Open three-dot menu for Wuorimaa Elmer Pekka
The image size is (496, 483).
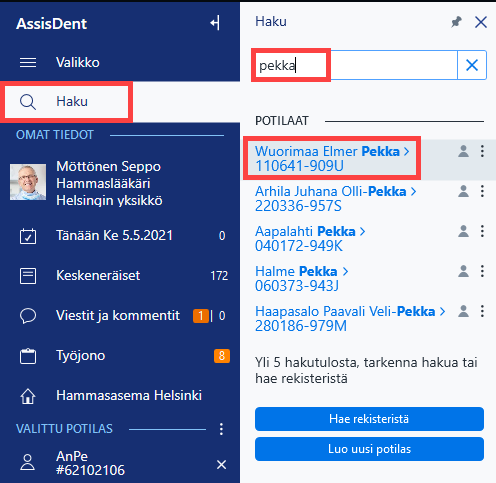click(x=482, y=151)
